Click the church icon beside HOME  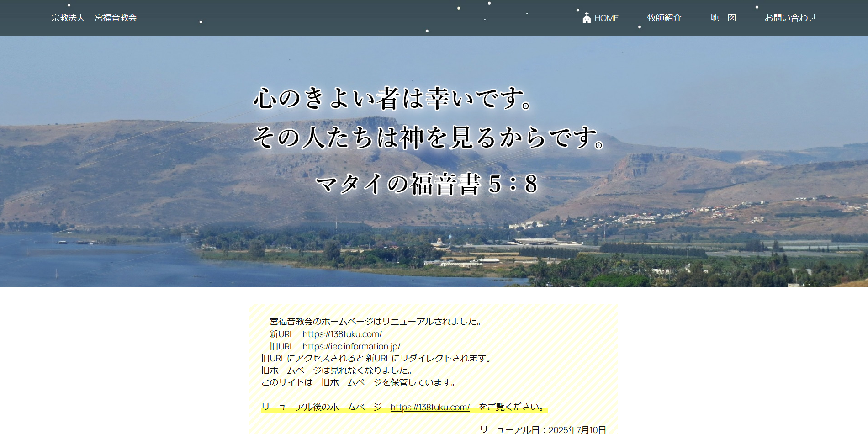[586, 18]
